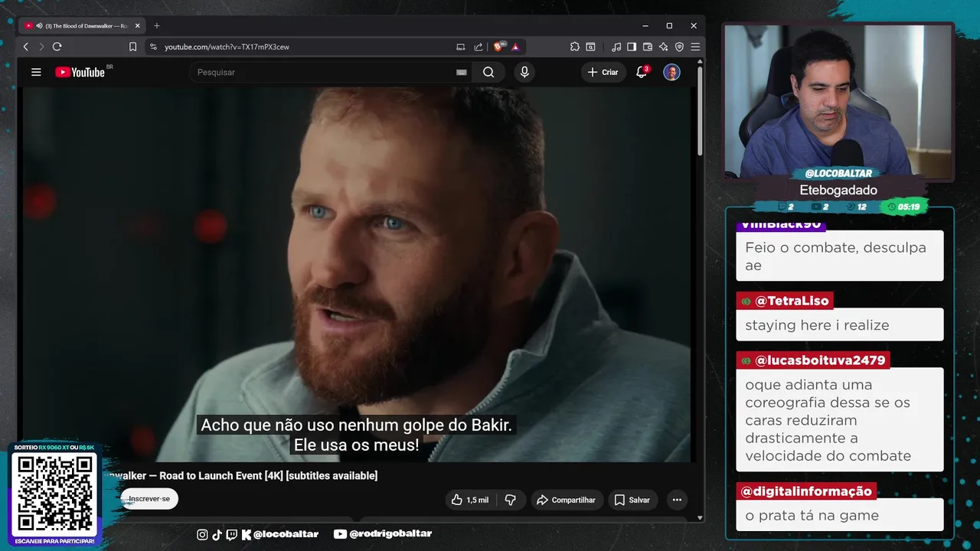The width and height of the screenshot is (980, 551).
Task: Click the video player area
Action: pos(357,274)
